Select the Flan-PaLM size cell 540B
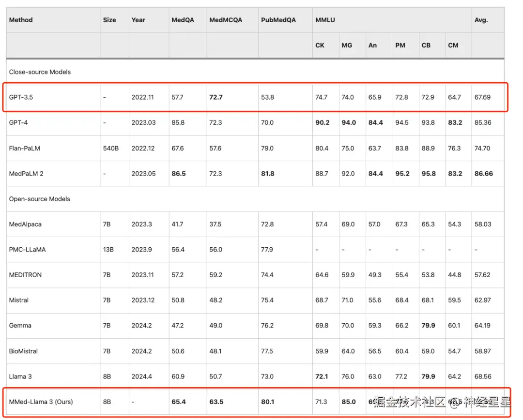The image size is (523, 420). coord(110,148)
